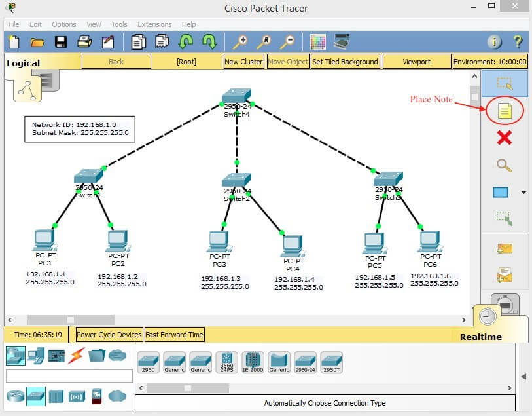Select the Connections lightning bolt icon
This screenshot has height=416, width=532.
coord(77,356)
